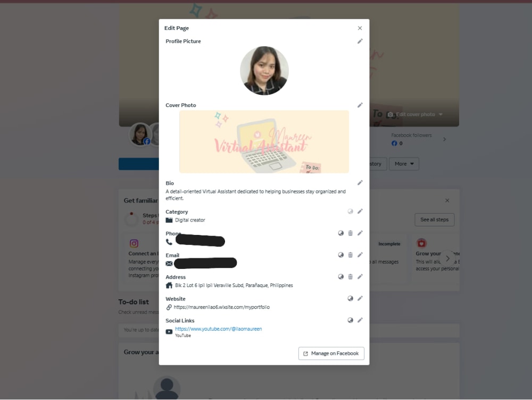Delete the Address entry
532x400 pixels.
coord(350,276)
